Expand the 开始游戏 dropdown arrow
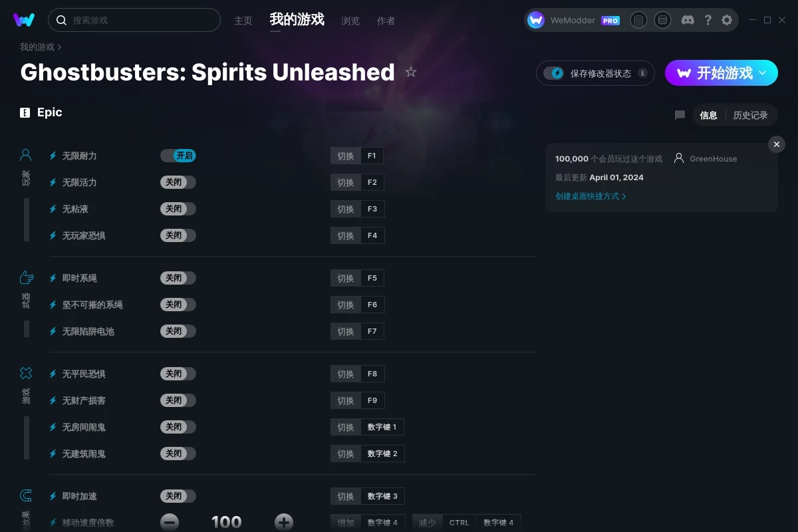This screenshot has width=798, height=532. click(763, 72)
